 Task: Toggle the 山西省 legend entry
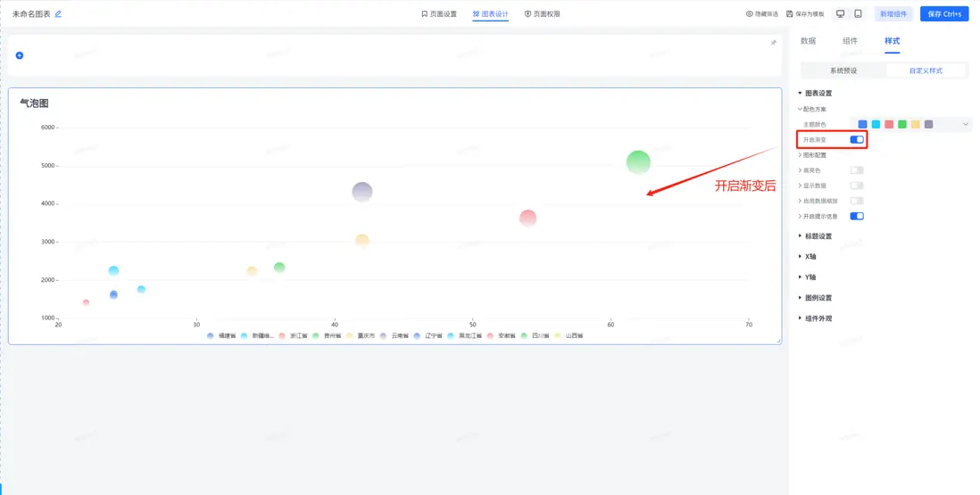coord(569,336)
